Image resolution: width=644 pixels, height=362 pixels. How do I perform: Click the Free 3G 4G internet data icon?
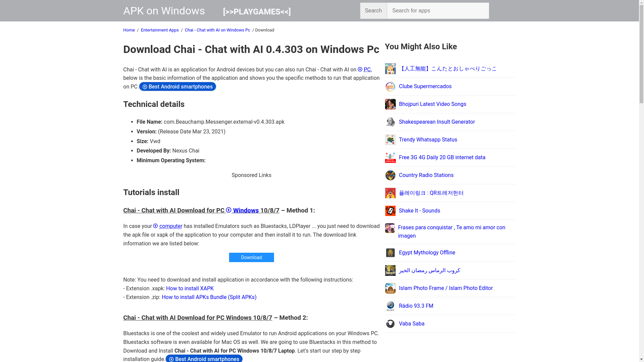390,158
